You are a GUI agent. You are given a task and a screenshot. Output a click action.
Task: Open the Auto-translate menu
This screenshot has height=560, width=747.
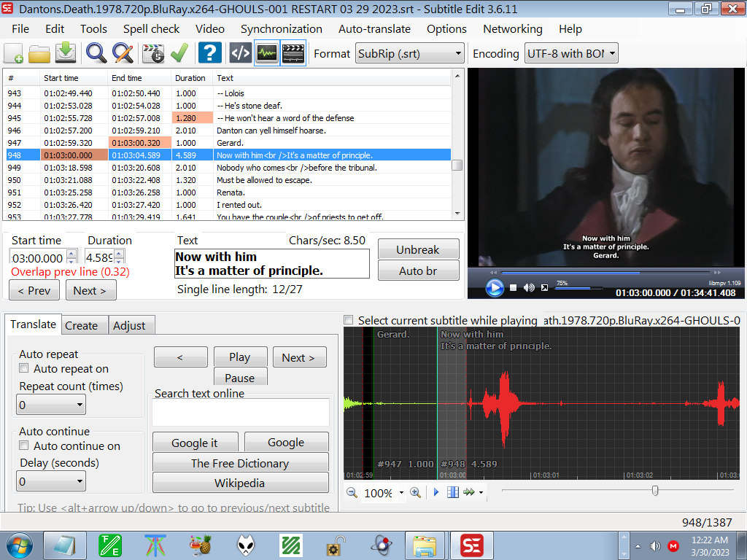point(374,29)
